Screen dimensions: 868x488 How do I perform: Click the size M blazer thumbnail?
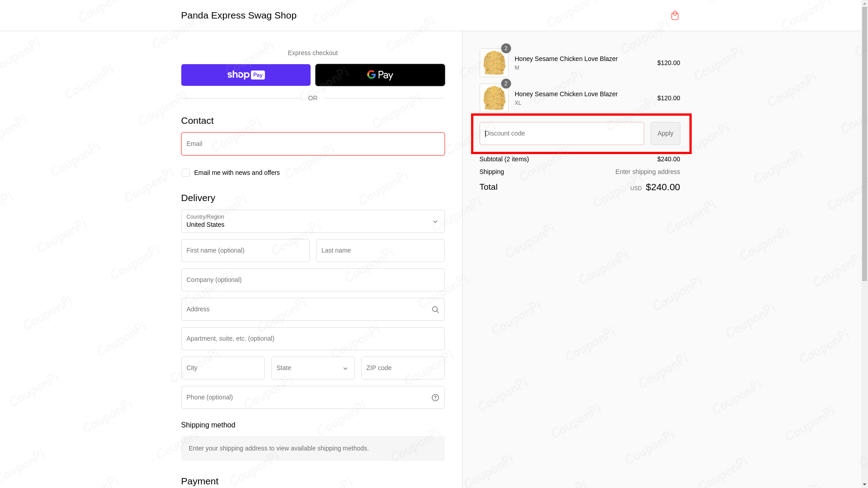pos(494,63)
